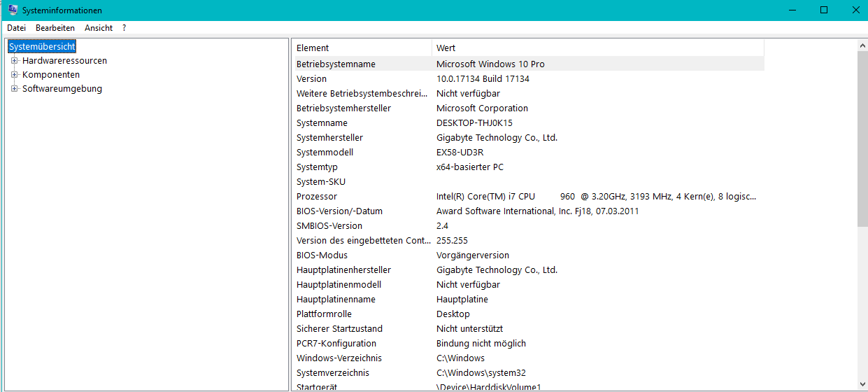Expand the Komponenten tree node
868x392 pixels.
14,75
